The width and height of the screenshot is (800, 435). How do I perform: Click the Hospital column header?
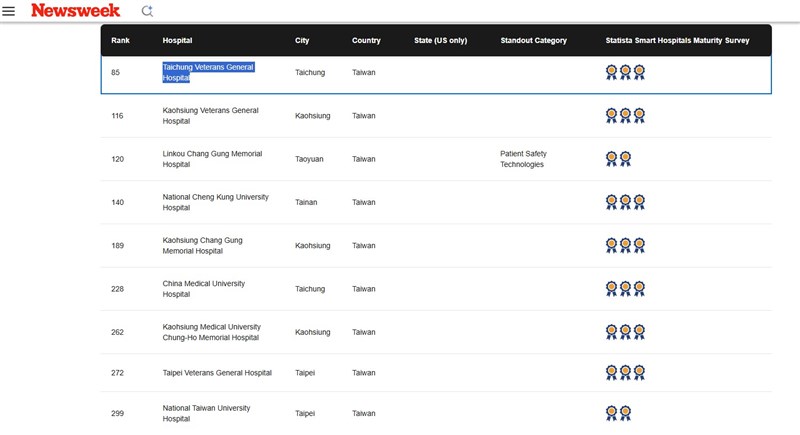point(178,41)
